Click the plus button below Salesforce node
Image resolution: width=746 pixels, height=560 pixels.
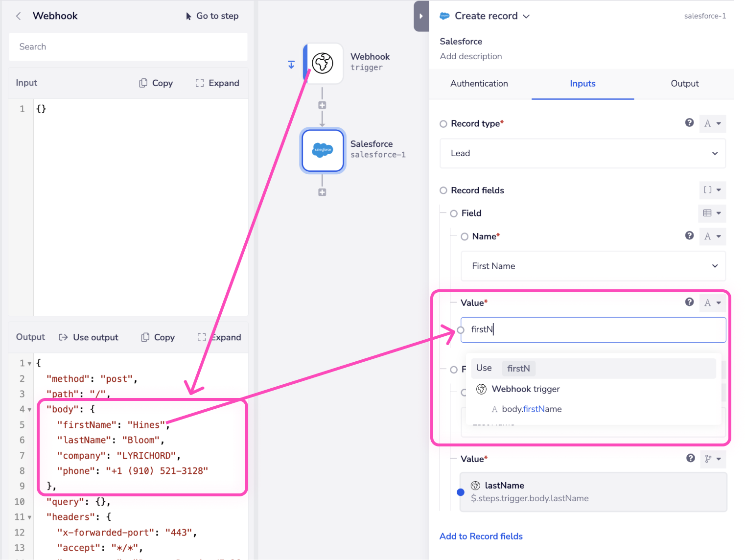coord(322,192)
